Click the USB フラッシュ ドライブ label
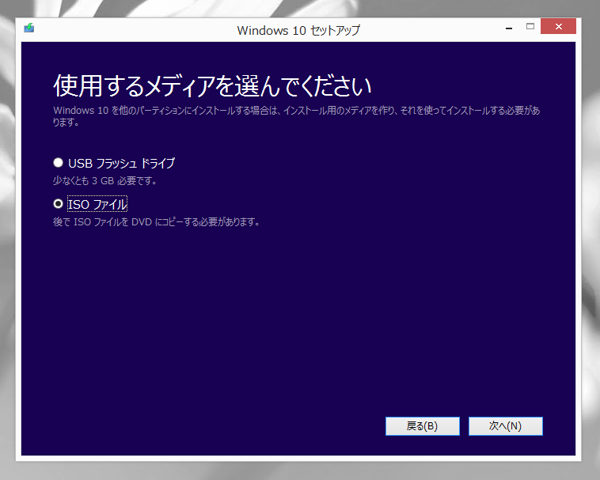Image resolution: width=600 pixels, height=480 pixels. click(121, 163)
